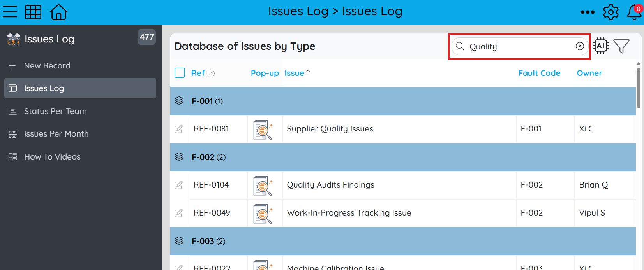Tick the select-all checkbox beside Ref
This screenshot has width=644, height=270.
coord(180,73)
